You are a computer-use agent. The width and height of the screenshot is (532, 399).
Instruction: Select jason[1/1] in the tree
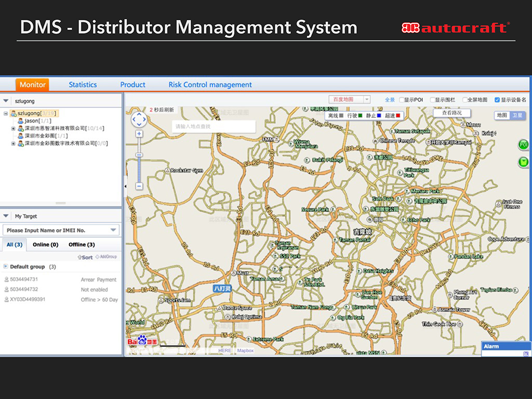click(x=38, y=121)
